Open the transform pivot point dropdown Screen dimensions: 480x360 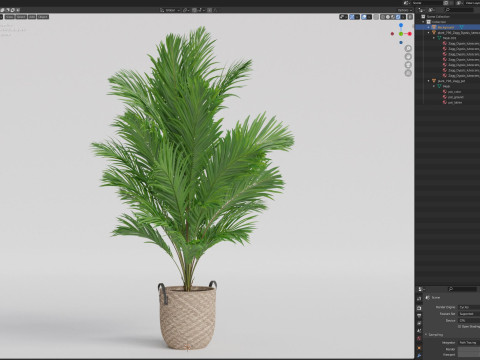186,10
